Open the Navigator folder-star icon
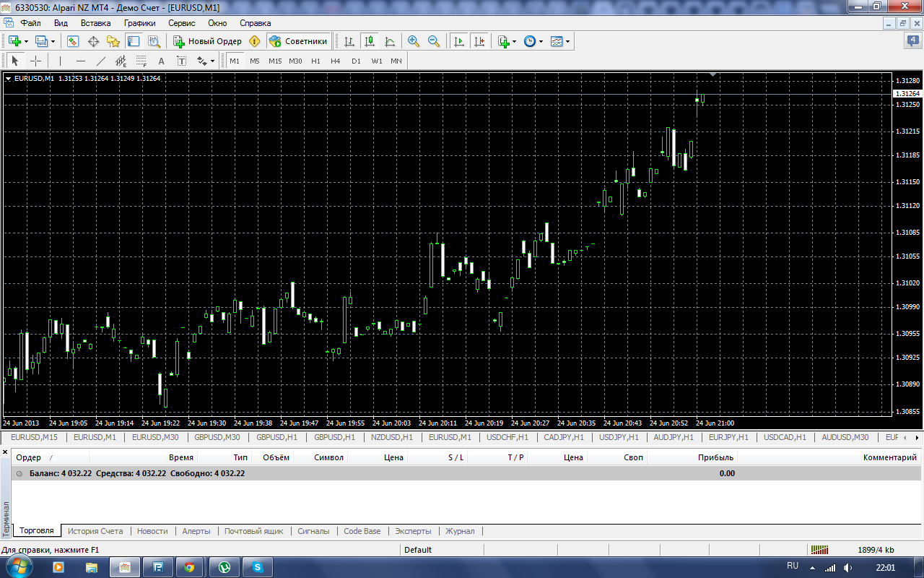 113,41
